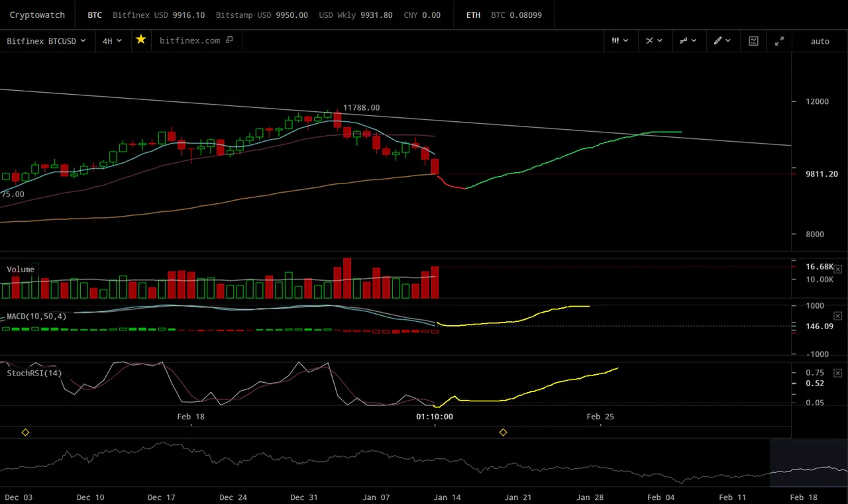The height and width of the screenshot is (504, 848).
Task: Open the candlestick chart type dropdown
Action: (620, 41)
